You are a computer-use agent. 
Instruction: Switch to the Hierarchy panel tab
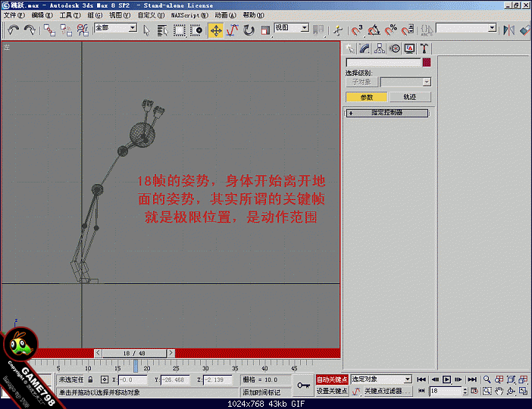(x=380, y=48)
